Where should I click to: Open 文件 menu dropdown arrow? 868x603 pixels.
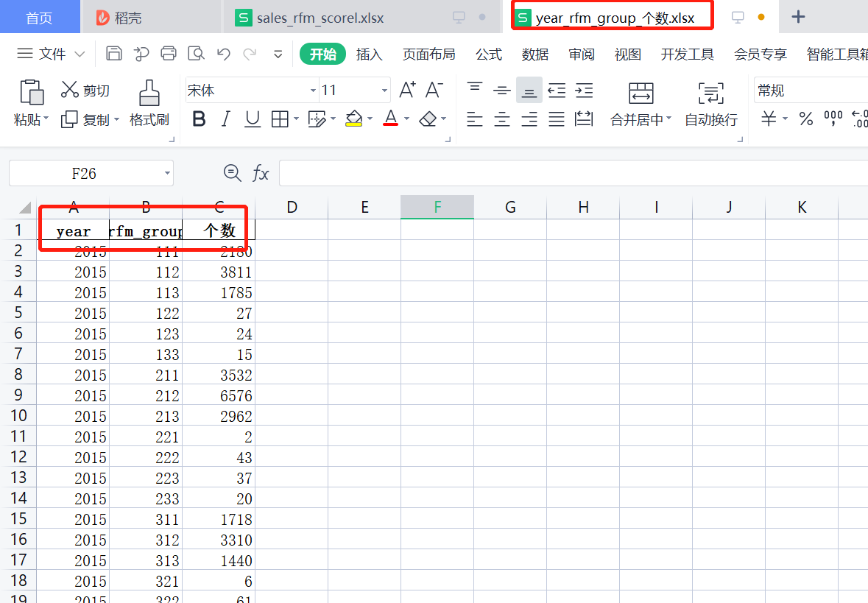click(80, 54)
